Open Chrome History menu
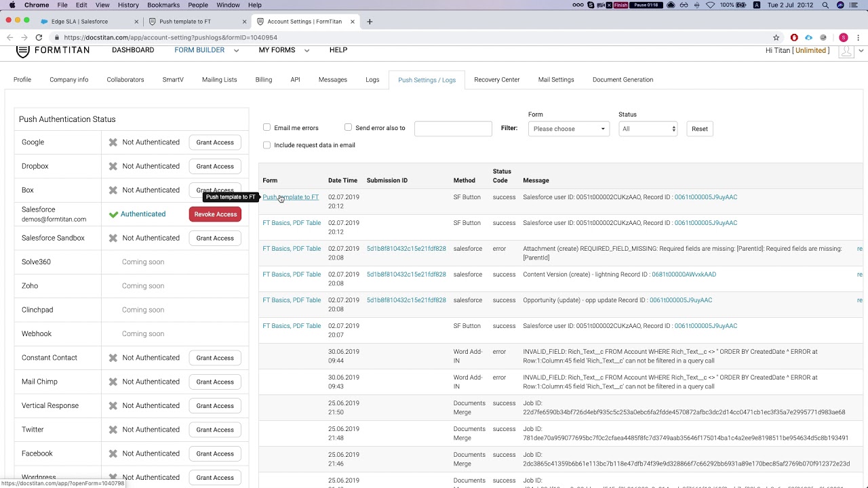Viewport: 868px width, 488px height. (x=128, y=5)
